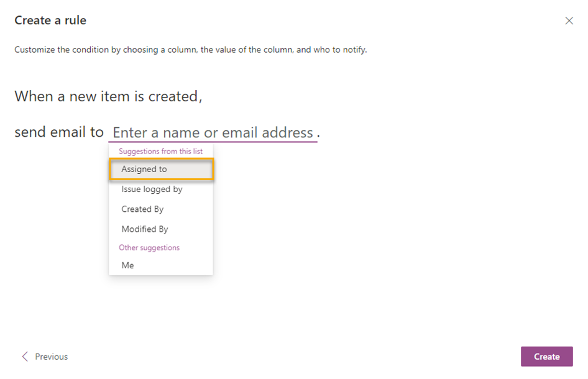
Task: Click the "send email to" label
Action: (59, 132)
